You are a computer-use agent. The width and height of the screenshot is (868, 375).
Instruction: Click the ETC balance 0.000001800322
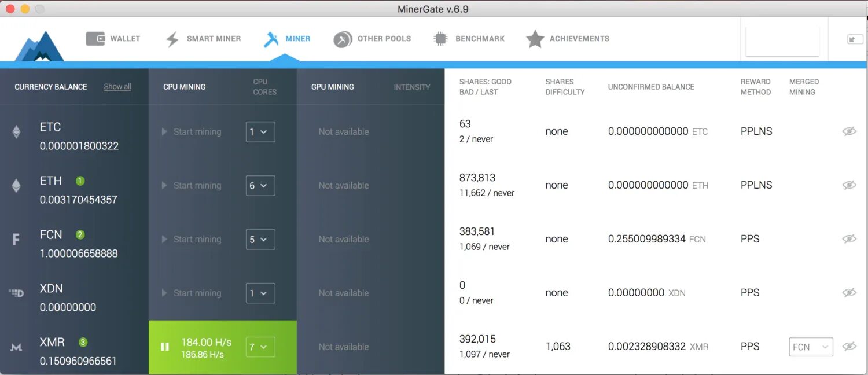79,146
